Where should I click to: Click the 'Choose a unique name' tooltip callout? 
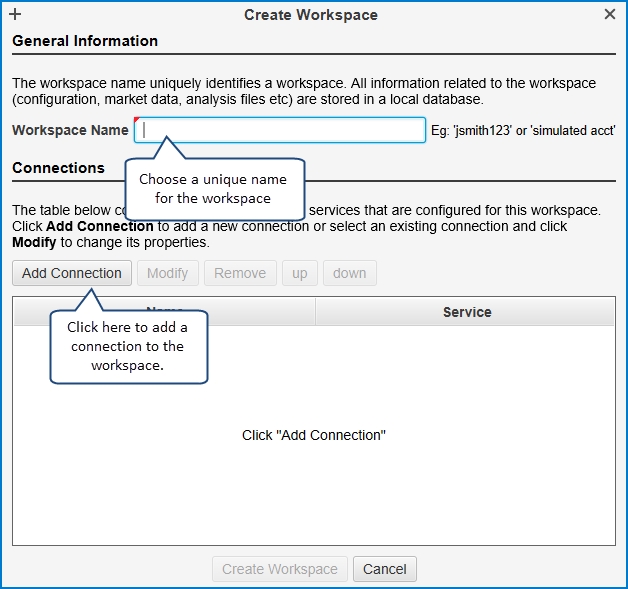tap(213, 189)
